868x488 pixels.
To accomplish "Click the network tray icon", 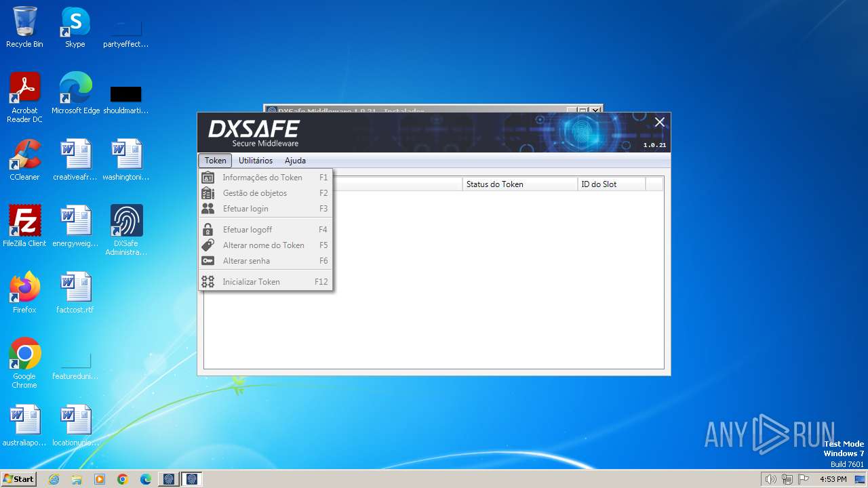I will tap(787, 479).
